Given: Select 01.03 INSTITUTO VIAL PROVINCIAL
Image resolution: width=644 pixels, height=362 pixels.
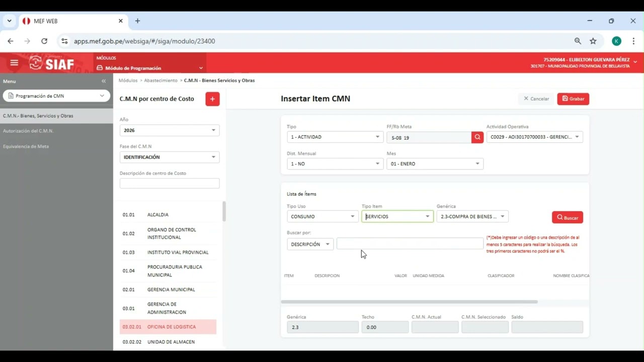Looking at the screenshot, I should pos(168,252).
